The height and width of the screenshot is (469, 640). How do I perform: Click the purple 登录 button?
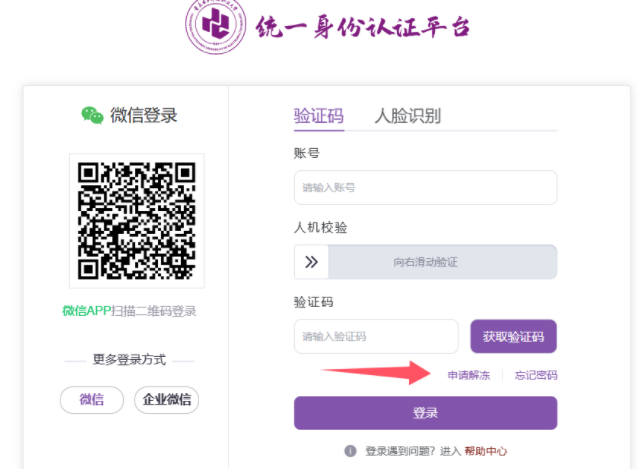point(425,413)
